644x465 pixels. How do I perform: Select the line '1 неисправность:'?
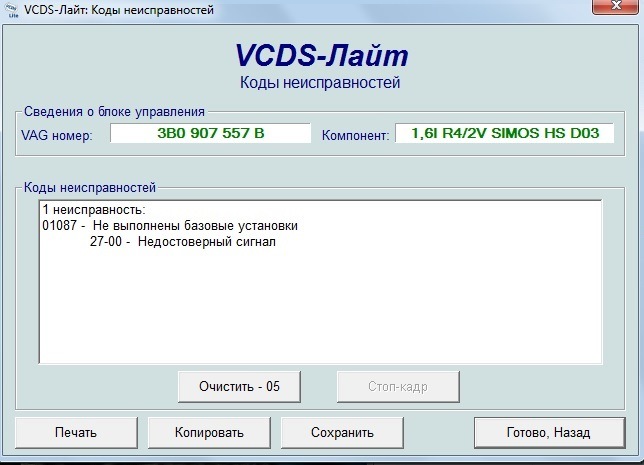point(94,210)
